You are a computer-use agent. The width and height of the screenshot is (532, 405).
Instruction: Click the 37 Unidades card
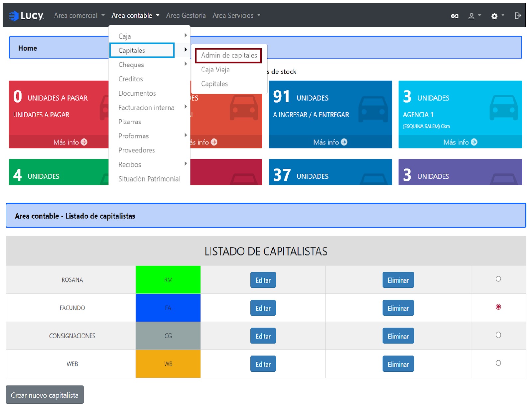[x=330, y=172]
